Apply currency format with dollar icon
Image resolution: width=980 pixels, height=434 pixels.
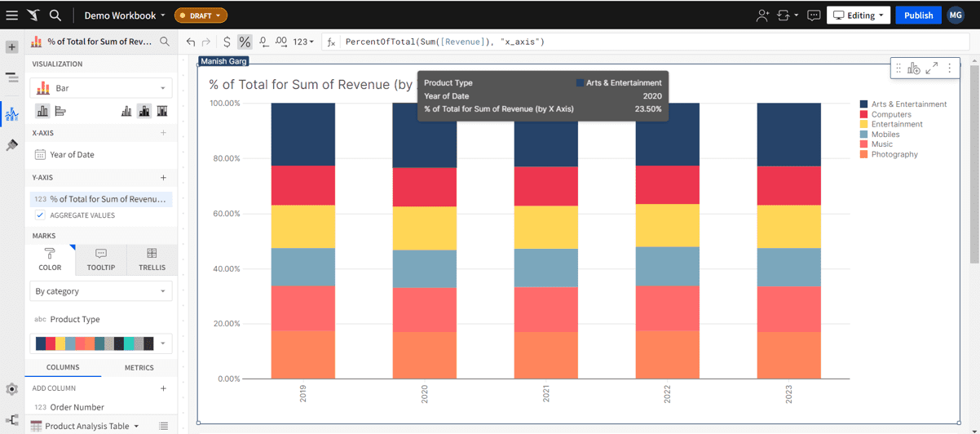tap(227, 42)
